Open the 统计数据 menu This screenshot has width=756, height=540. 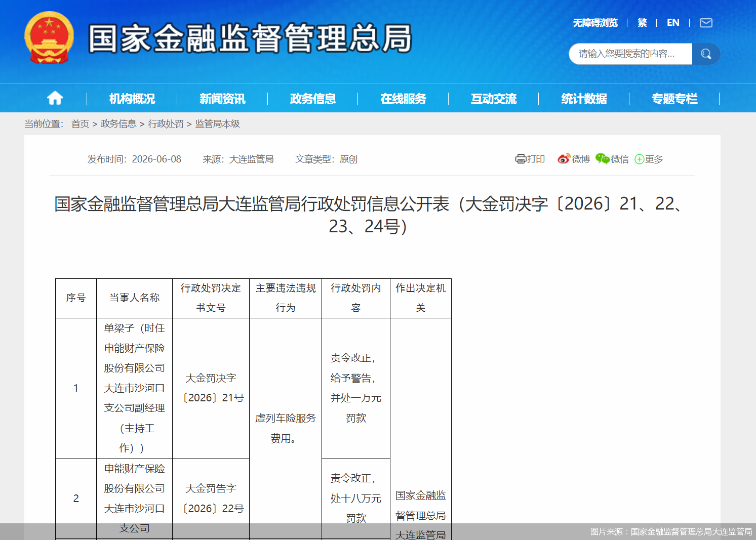click(x=584, y=99)
